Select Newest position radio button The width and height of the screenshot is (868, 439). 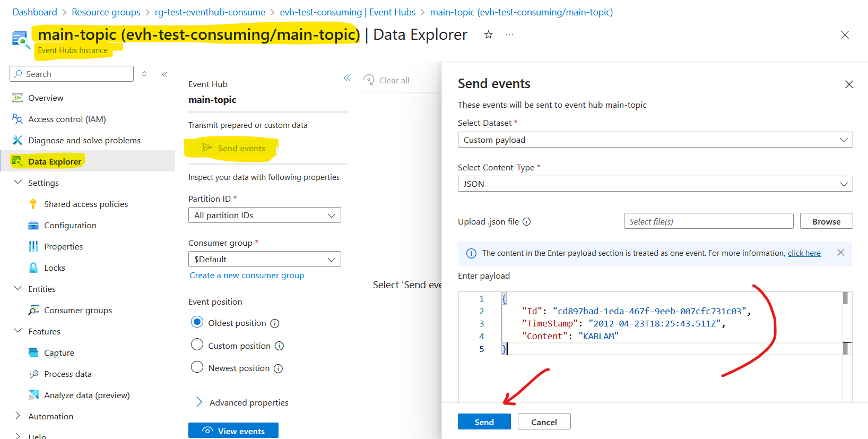tap(197, 367)
